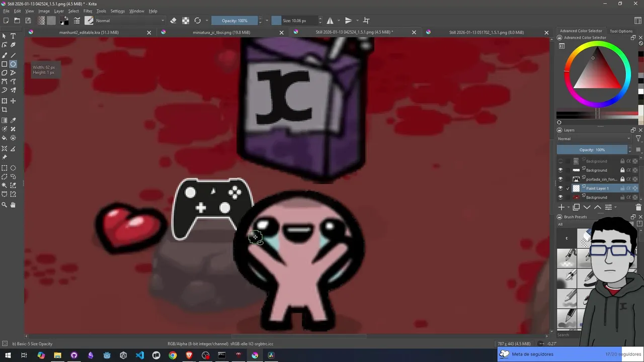Image resolution: width=644 pixels, height=362 pixels.
Task: Select the Polygon tool
Action: (x=5, y=73)
